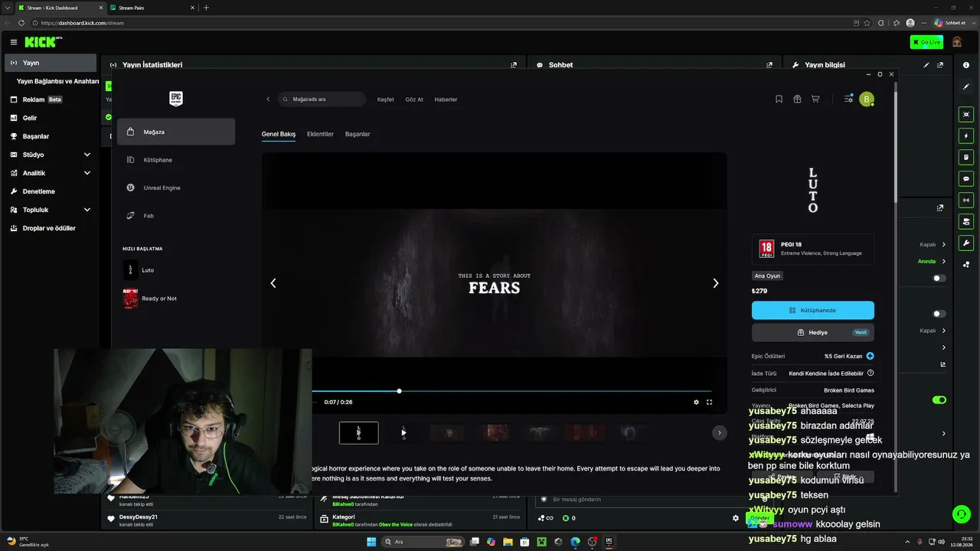Open Gelir in the Kick sidebar
Screen dimensions: 980x551
coord(51,118)
